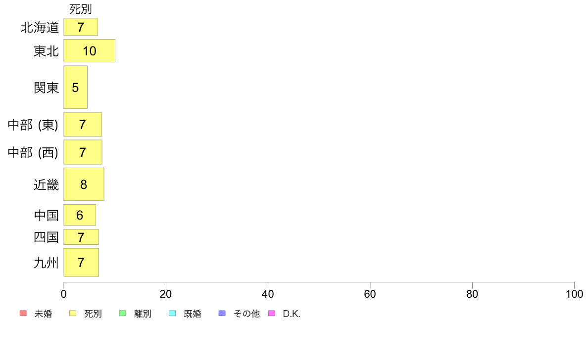The height and width of the screenshot is (364, 588).
Task: Select the 中国 bar showing 6
Action: [80, 215]
